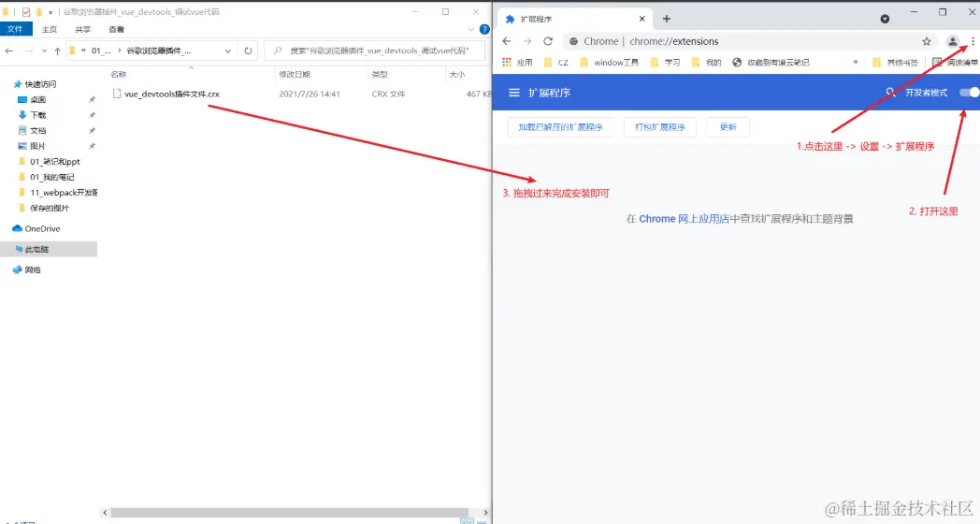
Task: Toggle checkbox icon in Explorer title bar
Action: coord(25,12)
